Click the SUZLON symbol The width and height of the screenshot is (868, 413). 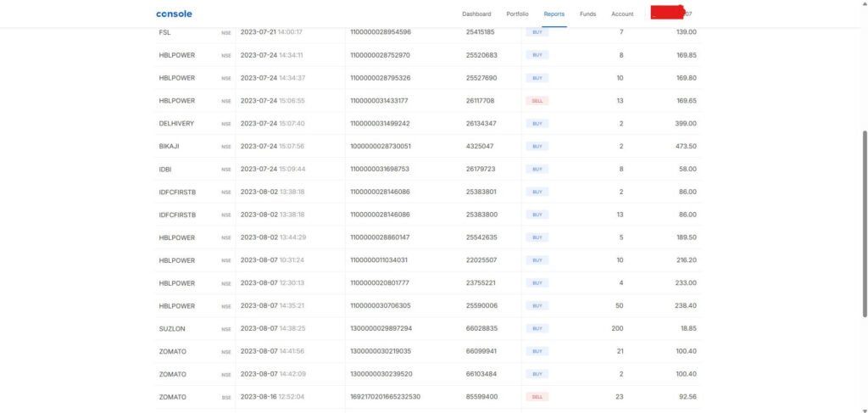[x=172, y=329]
